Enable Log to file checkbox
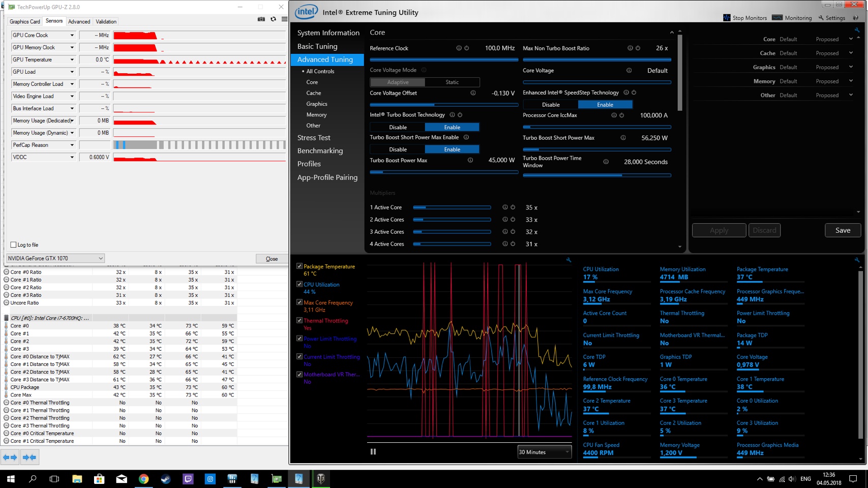This screenshot has width=868, height=488. click(14, 245)
